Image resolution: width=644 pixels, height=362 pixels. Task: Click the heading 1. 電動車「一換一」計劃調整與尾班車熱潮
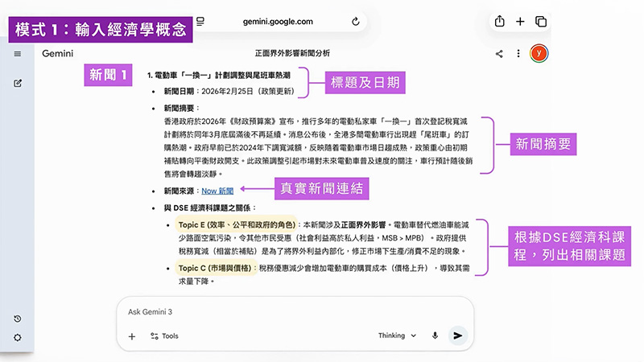point(219,75)
